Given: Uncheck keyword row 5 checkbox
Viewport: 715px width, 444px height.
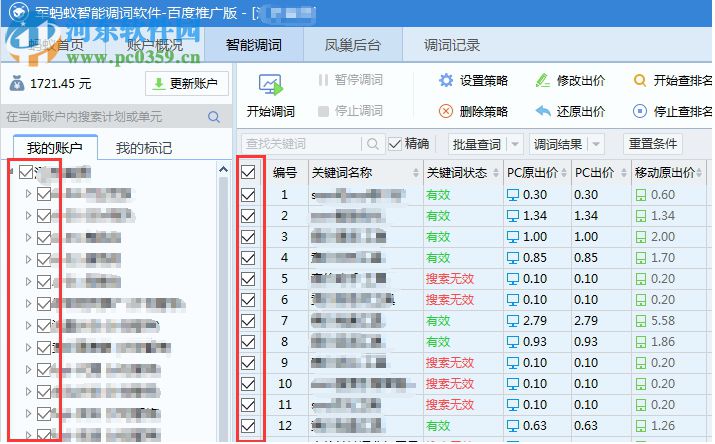Looking at the screenshot, I should tap(248, 279).
